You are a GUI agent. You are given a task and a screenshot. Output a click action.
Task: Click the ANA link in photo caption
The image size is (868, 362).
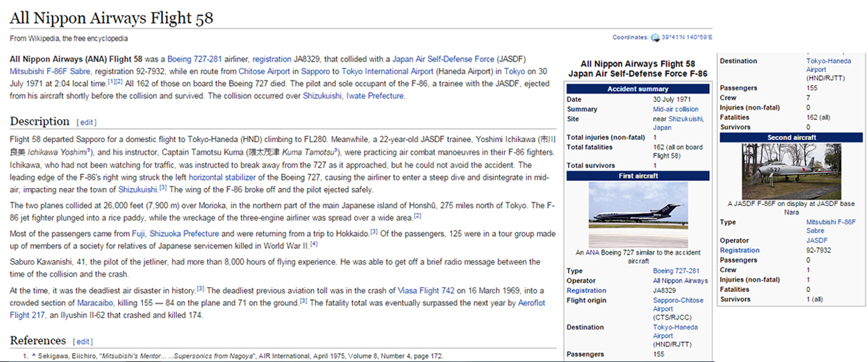(592, 253)
